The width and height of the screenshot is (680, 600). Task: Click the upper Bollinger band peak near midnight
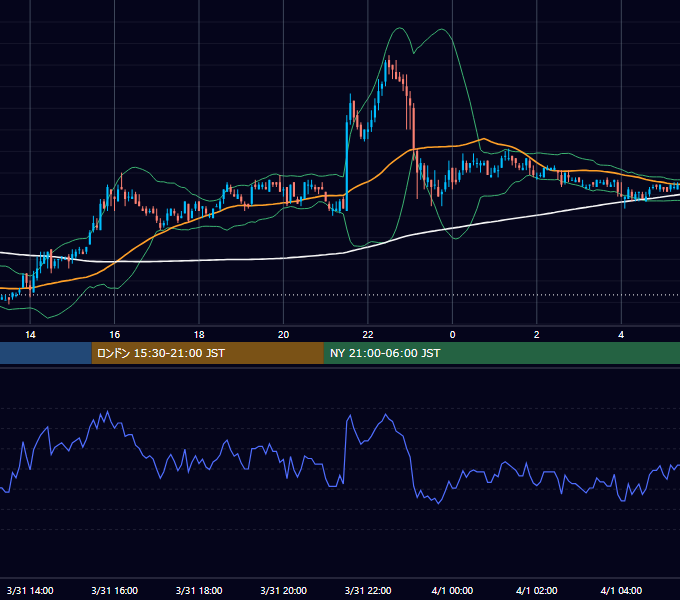(442, 29)
